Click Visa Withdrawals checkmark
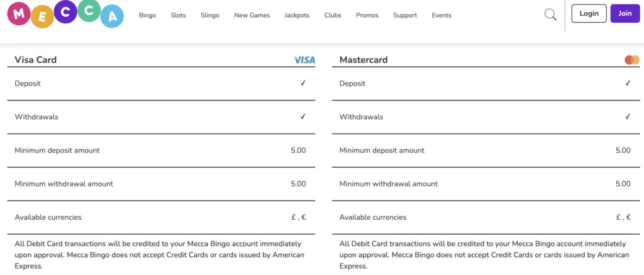Viewport: 644px width, 275px height. 303,117
